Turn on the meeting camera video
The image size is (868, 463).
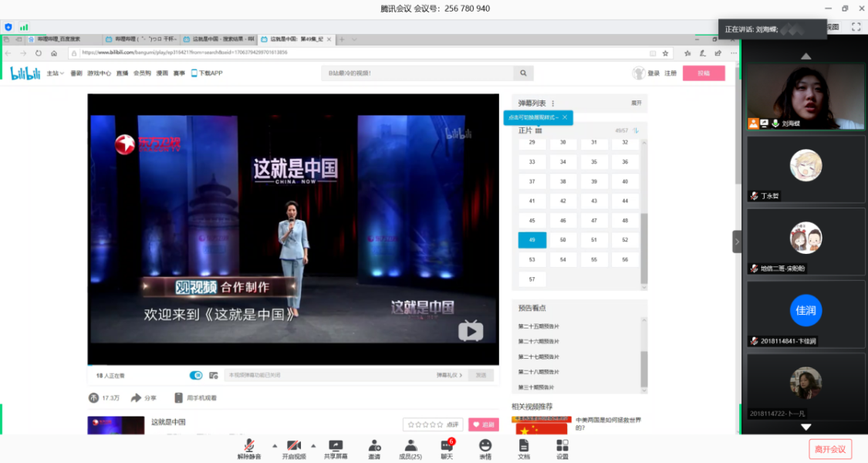pyautogui.click(x=294, y=449)
